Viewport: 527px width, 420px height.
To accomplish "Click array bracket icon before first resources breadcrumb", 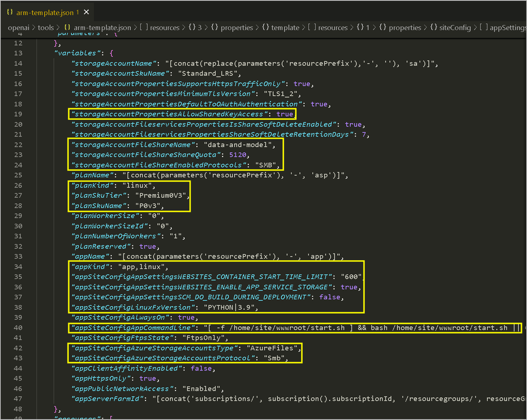I will click(144, 27).
